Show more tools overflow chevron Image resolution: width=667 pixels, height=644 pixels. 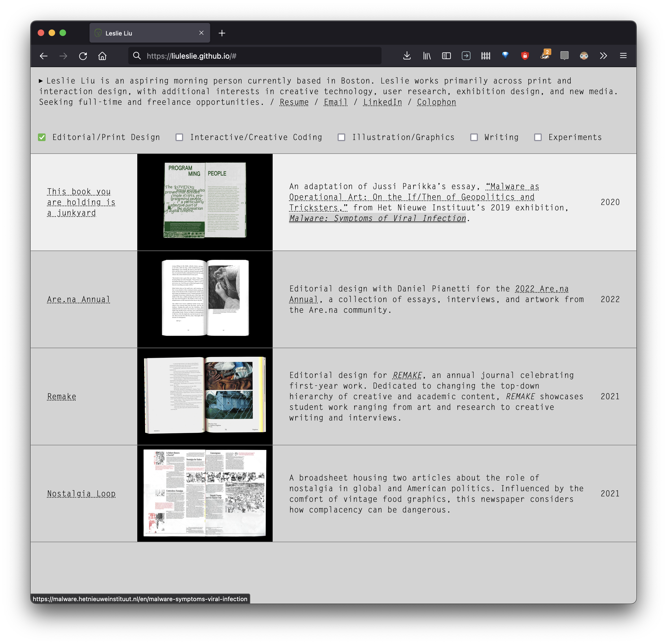tap(603, 56)
